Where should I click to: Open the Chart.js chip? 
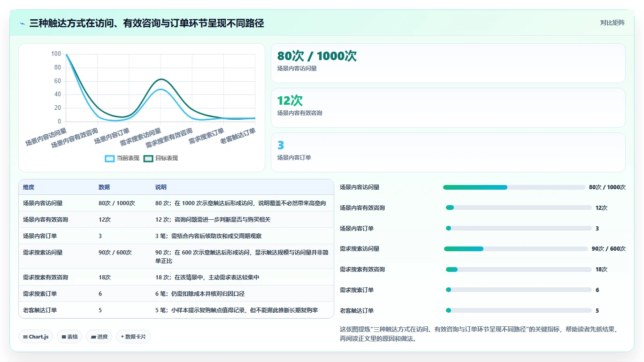point(36,337)
